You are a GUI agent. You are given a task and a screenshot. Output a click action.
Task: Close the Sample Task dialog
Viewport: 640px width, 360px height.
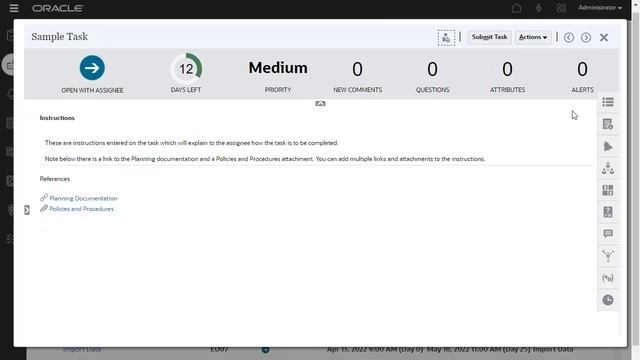604,38
